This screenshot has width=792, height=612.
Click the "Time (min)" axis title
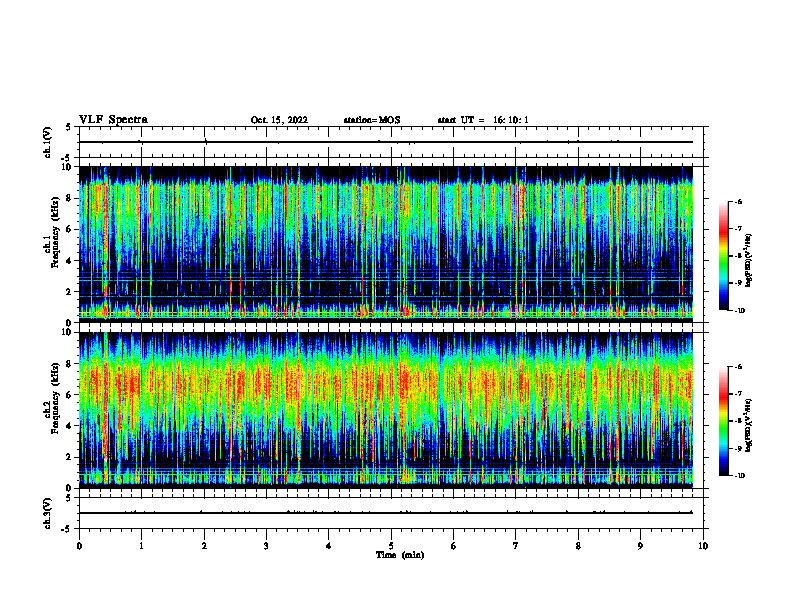coord(400,555)
